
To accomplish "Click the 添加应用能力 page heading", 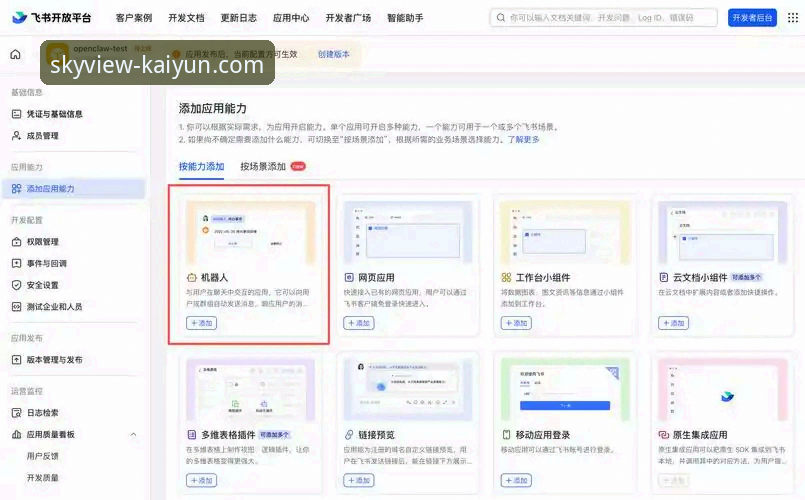I will point(213,108).
